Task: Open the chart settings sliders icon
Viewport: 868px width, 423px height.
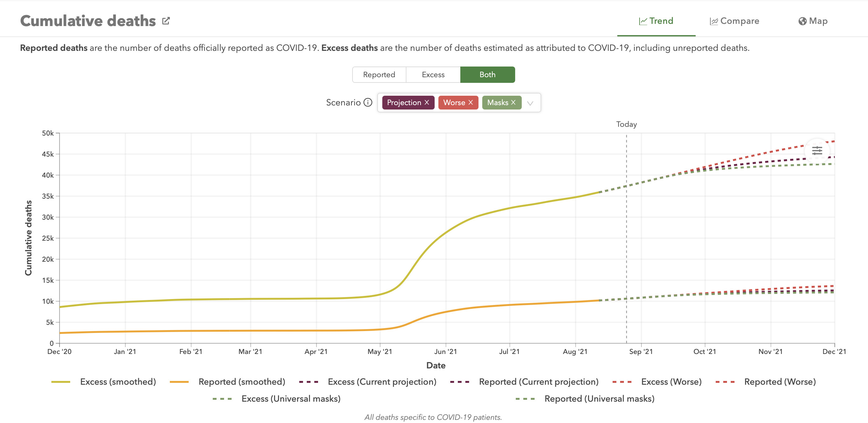Action: [x=817, y=150]
